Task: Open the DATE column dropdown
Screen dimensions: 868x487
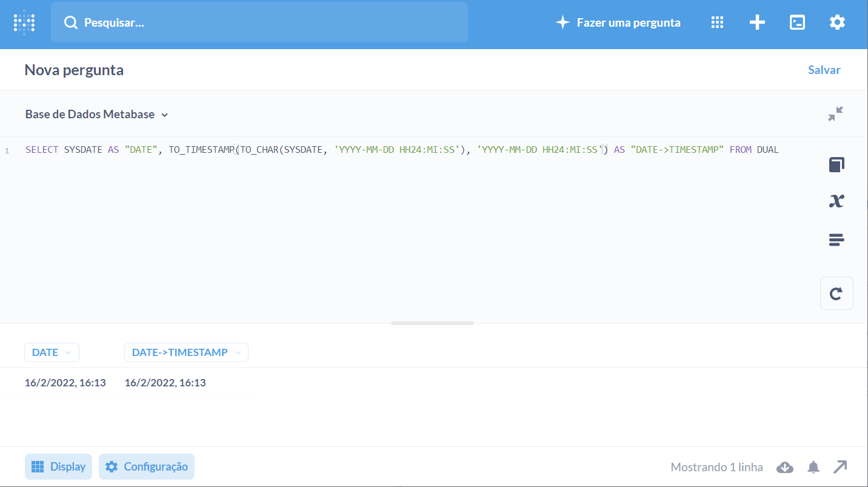Action: [52, 352]
